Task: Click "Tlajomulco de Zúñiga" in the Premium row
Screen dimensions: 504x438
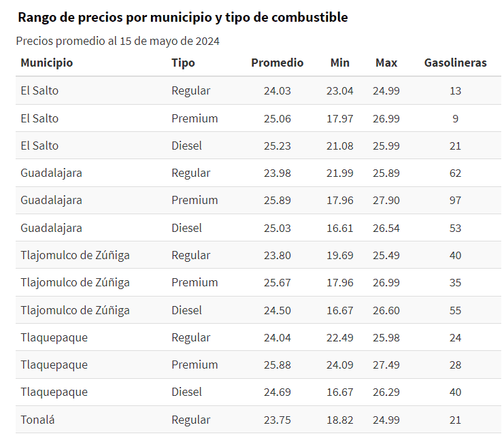Action: pos(75,282)
